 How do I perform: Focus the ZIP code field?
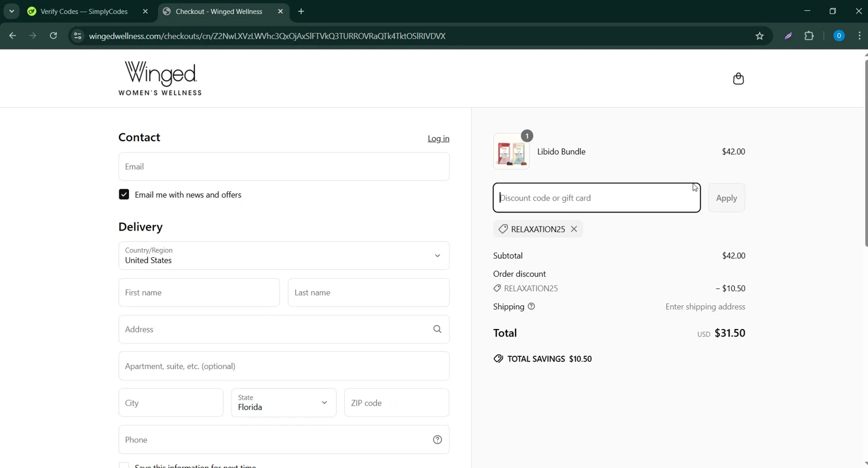pyautogui.click(x=397, y=403)
